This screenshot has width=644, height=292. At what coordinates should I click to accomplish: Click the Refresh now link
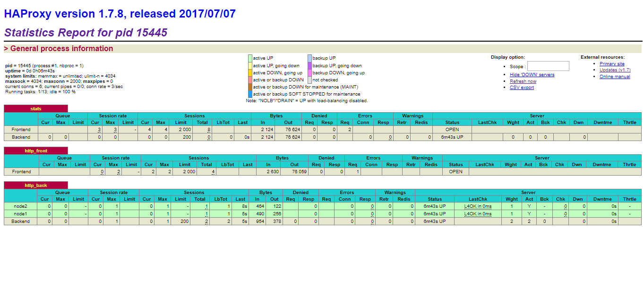523,81
